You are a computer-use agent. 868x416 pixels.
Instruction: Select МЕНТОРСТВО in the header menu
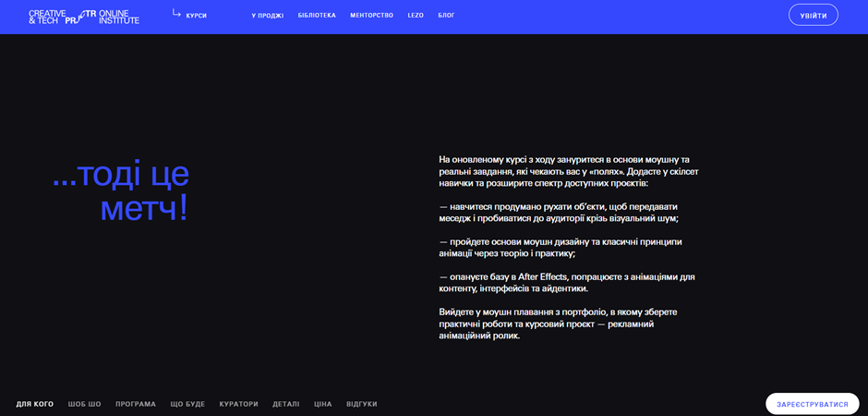[x=371, y=16]
